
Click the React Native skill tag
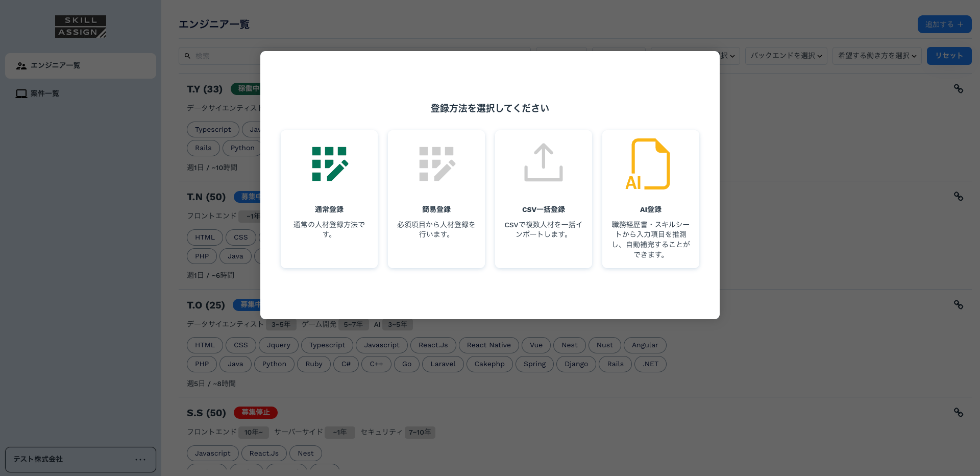[x=488, y=345]
